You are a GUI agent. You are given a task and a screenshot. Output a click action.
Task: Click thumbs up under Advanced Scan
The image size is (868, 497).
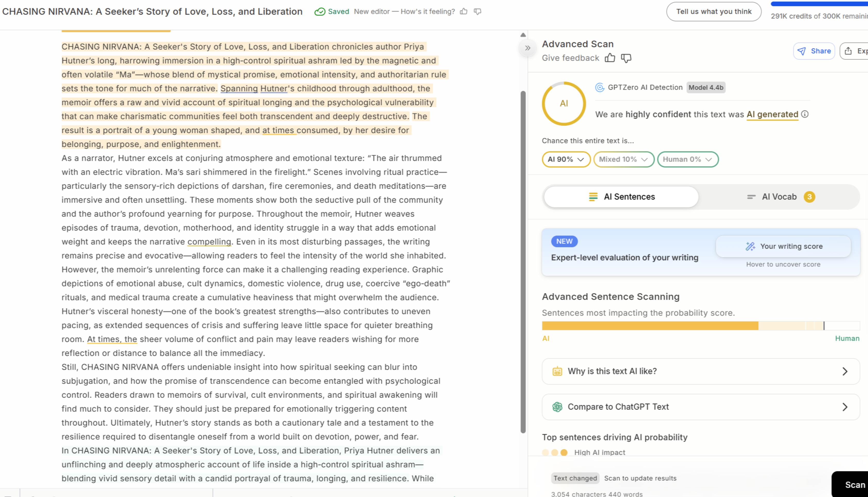(610, 58)
